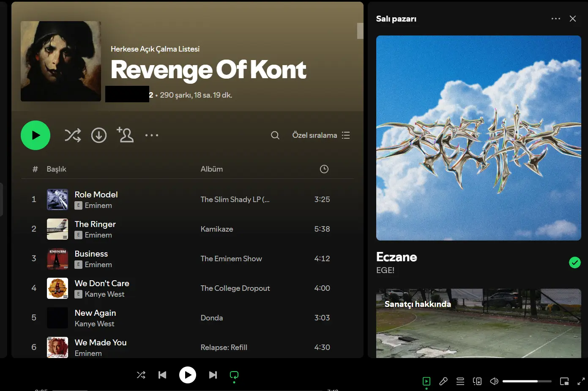Click the We Don't Care track title

pyautogui.click(x=102, y=283)
